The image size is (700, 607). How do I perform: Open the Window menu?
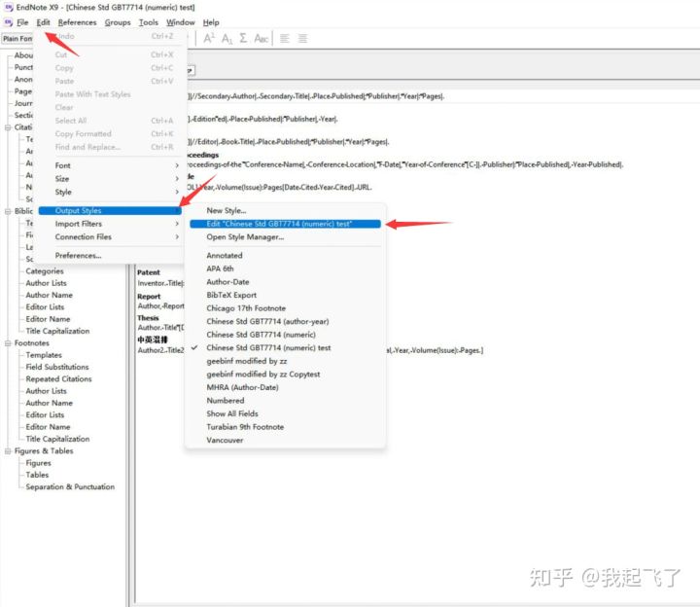[181, 22]
